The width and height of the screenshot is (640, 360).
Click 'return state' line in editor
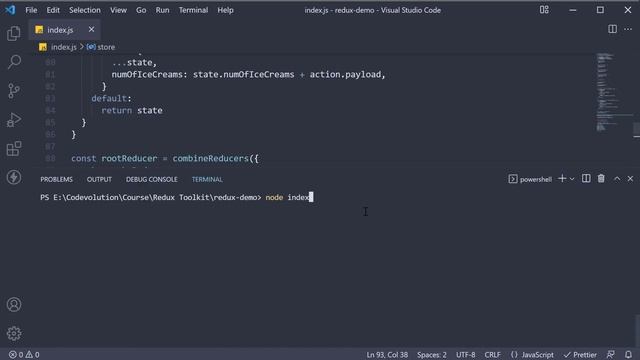coord(132,111)
